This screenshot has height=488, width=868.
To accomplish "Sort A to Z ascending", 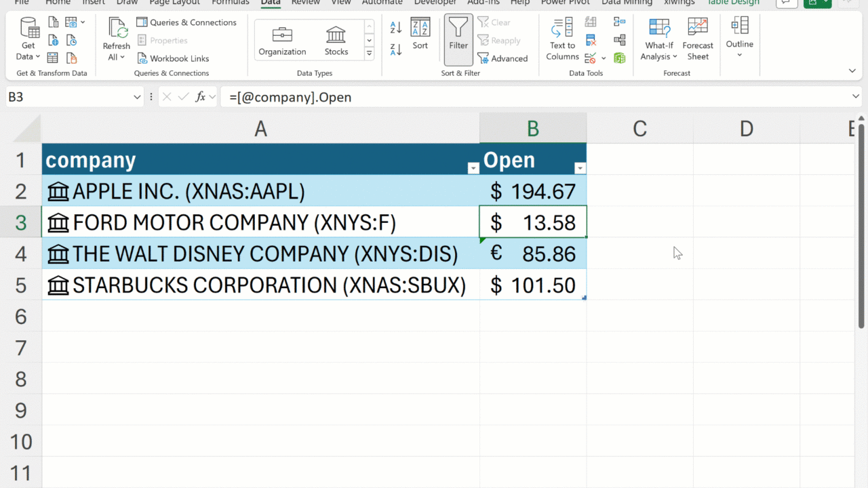I will point(396,28).
